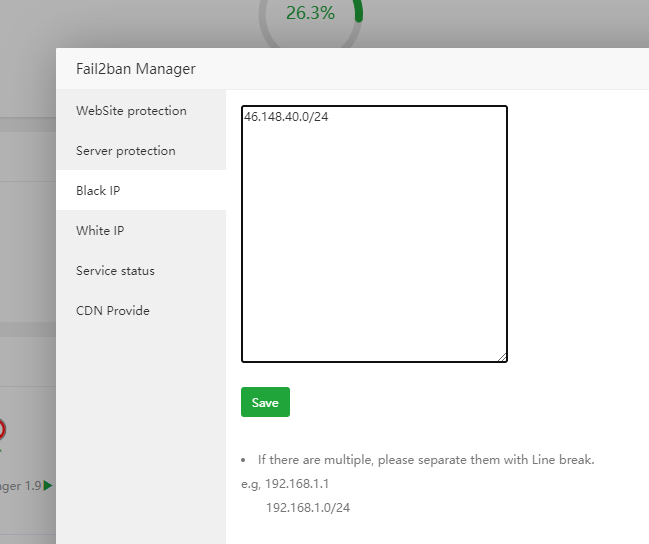This screenshot has width=649, height=544.
Task: Select the Black IP tab
Action: click(141, 190)
